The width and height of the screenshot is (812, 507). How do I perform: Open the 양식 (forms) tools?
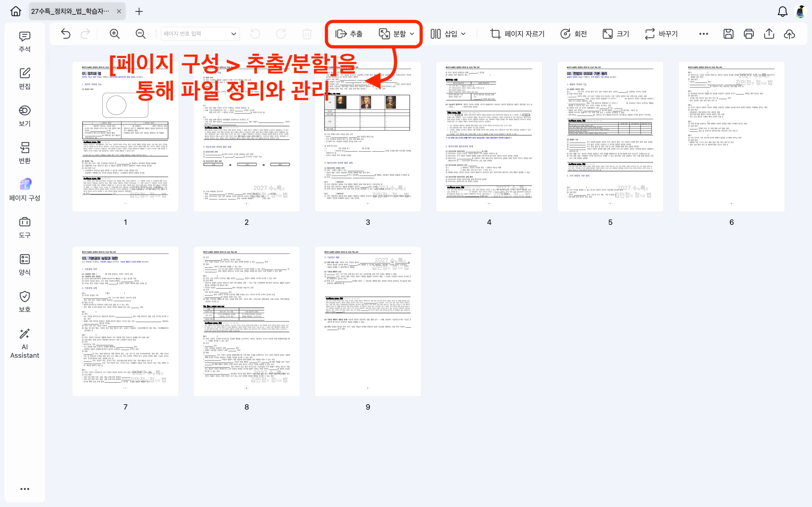pyautogui.click(x=24, y=264)
